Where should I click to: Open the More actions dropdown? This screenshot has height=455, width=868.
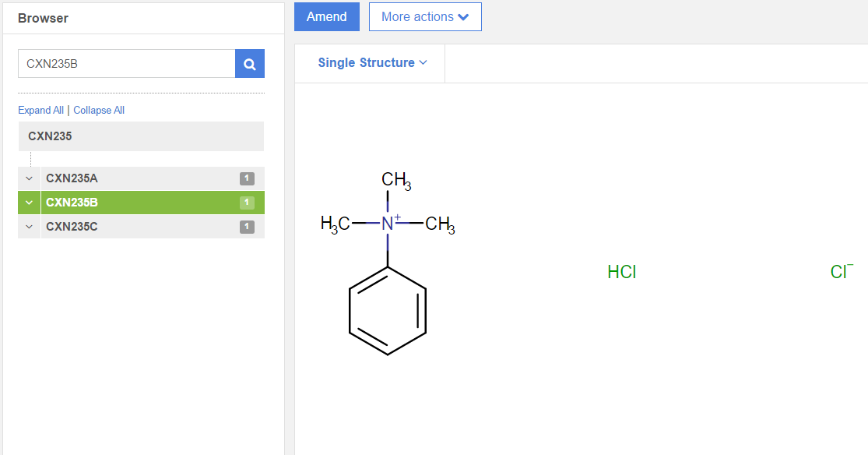point(425,17)
